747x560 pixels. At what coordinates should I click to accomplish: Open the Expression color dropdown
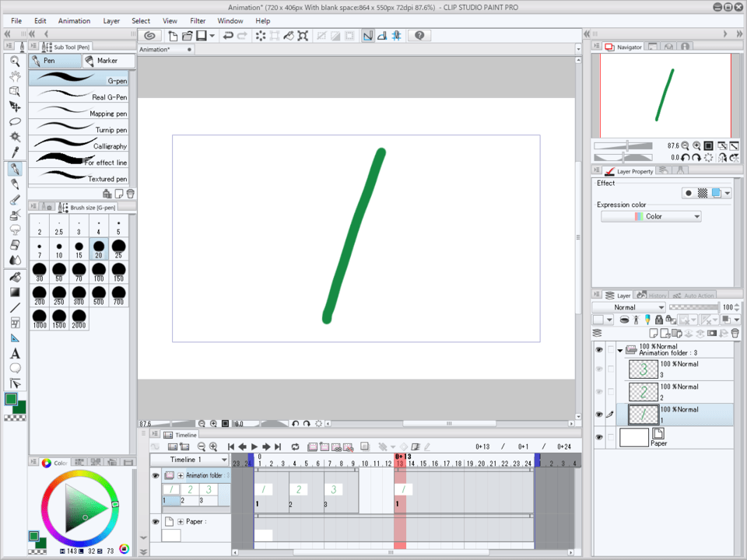(651, 216)
